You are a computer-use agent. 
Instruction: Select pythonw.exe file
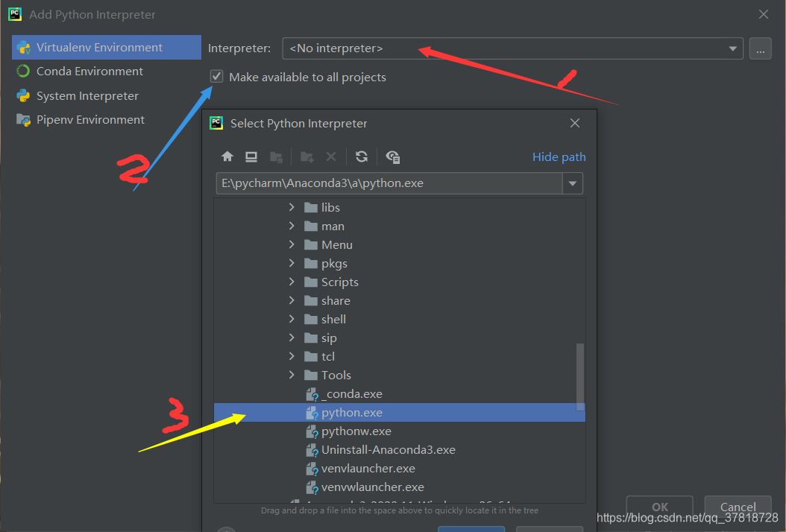400,431
